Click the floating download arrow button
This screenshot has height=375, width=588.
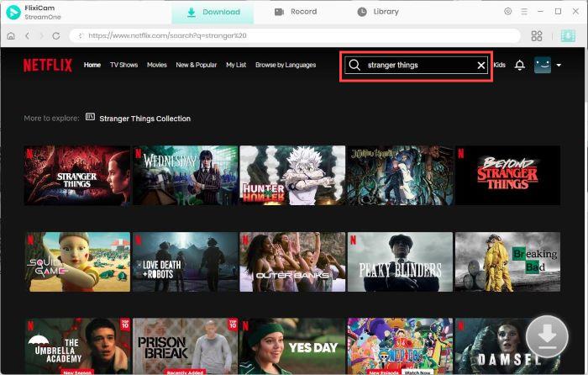tap(547, 336)
